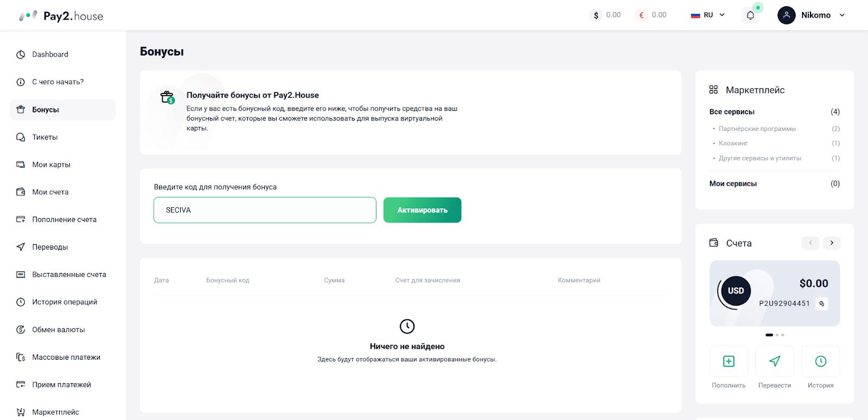Screen dimensions: 868x420
Task: Click the Маркетплейс cart sidebar icon
Action: pyautogui.click(x=21, y=412)
